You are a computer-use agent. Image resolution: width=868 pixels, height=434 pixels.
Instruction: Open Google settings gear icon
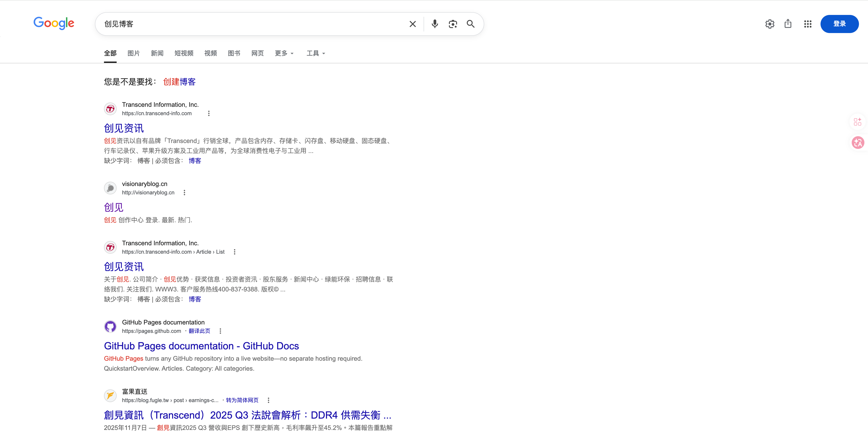click(770, 24)
